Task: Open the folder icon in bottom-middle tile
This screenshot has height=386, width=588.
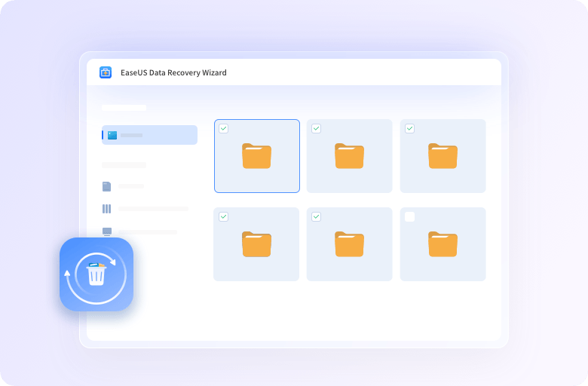Action: point(349,244)
